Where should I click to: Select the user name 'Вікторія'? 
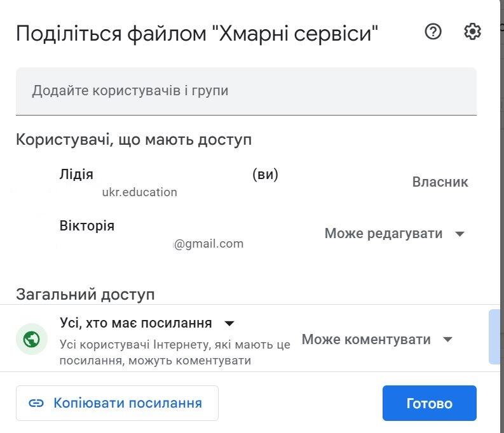tap(87, 225)
